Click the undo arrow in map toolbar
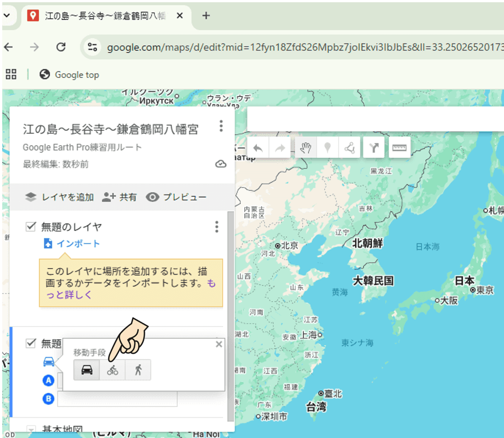Image resolution: width=504 pixels, height=438 pixels. [258, 148]
